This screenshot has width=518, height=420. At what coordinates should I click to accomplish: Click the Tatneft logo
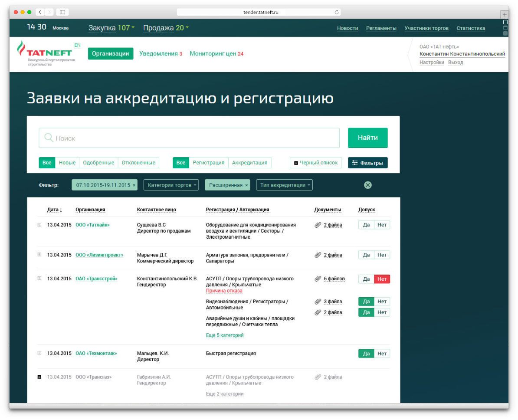coord(45,52)
